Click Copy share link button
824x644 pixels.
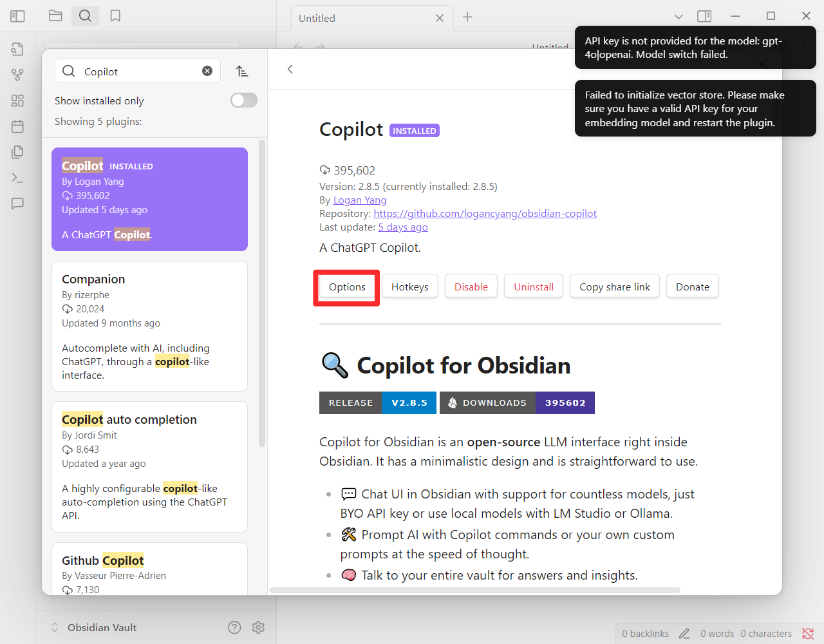(615, 287)
